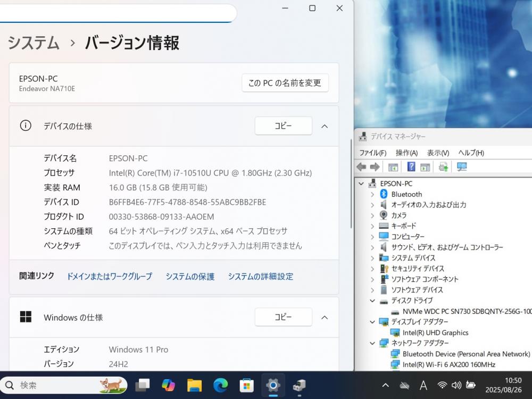Viewport: 532px width, 399px height.
Task: Click the Windows logo beside Windows の仕様
Action: [26, 317]
